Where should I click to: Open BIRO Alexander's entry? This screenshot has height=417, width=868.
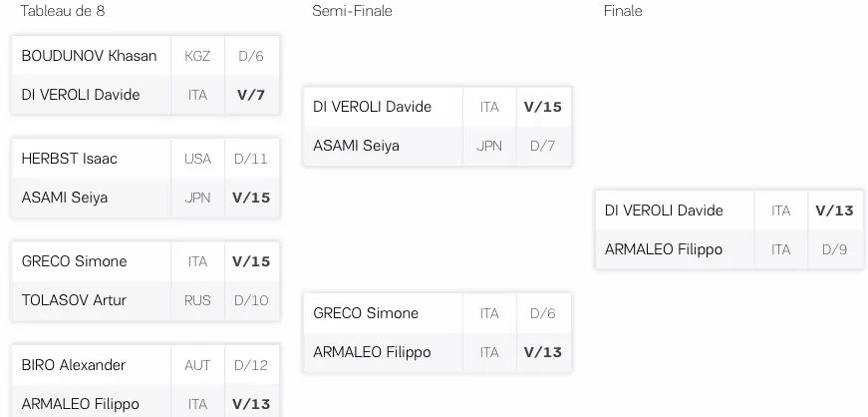coord(73,365)
